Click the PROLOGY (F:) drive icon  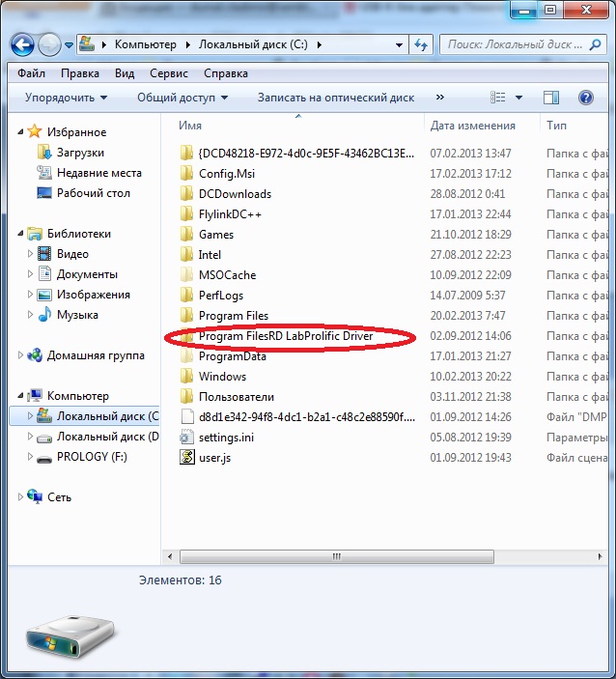(x=44, y=458)
